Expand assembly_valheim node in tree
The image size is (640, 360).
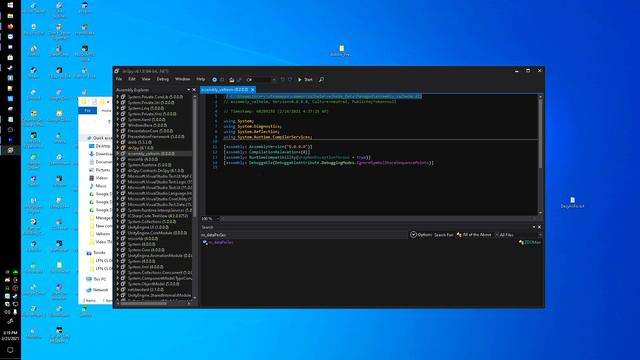pyautogui.click(x=118, y=154)
